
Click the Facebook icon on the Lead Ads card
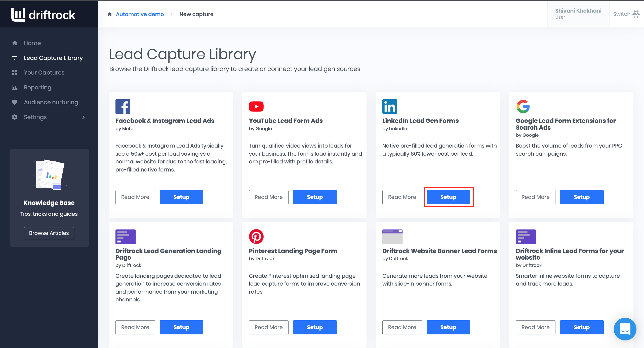[123, 106]
